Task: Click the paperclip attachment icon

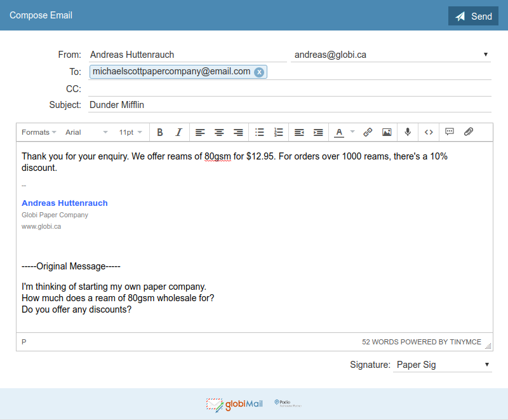Action: pos(469,132)
